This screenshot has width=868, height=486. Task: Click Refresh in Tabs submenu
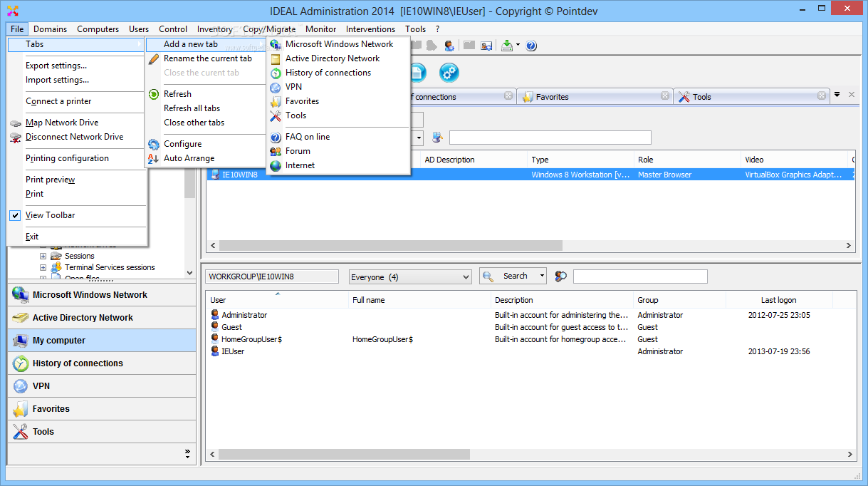[x=177, y=94]
